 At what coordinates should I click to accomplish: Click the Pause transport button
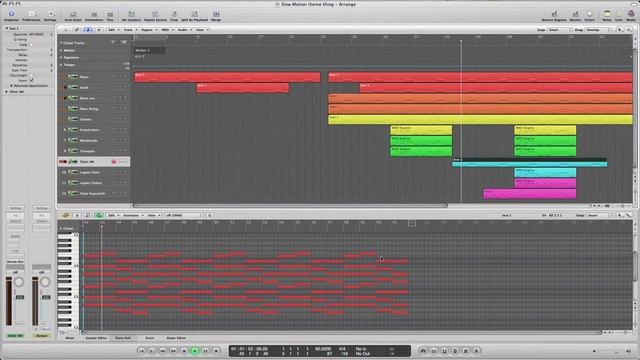tap(205, 351)
